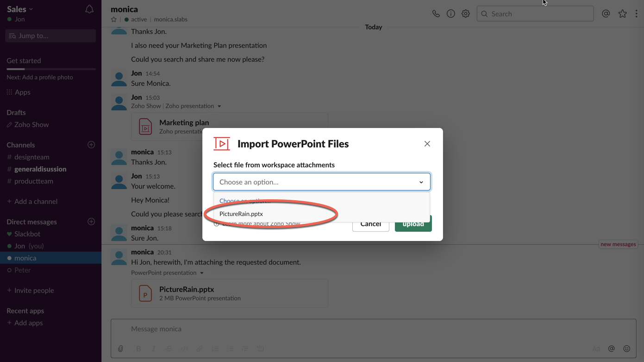
Task: Toggle italic formatting in composer
Action: (154, 349)
